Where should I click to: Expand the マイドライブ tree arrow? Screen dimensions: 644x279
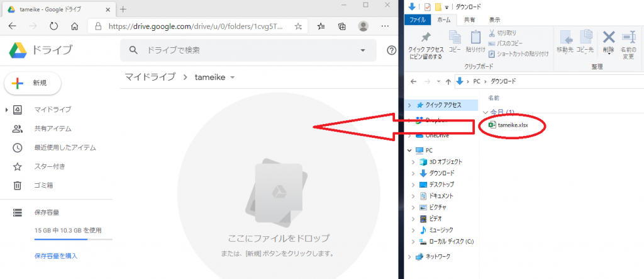coord(6,110)
